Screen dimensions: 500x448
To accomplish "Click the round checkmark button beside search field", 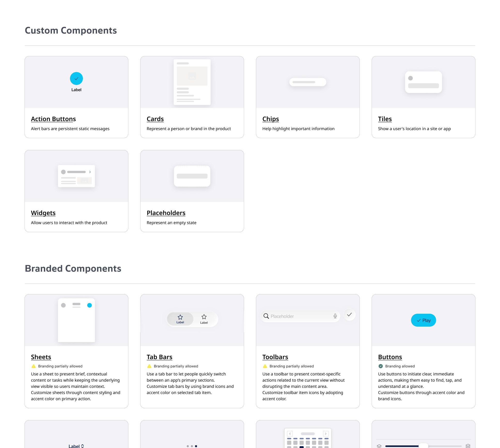I will pos(349,315).
